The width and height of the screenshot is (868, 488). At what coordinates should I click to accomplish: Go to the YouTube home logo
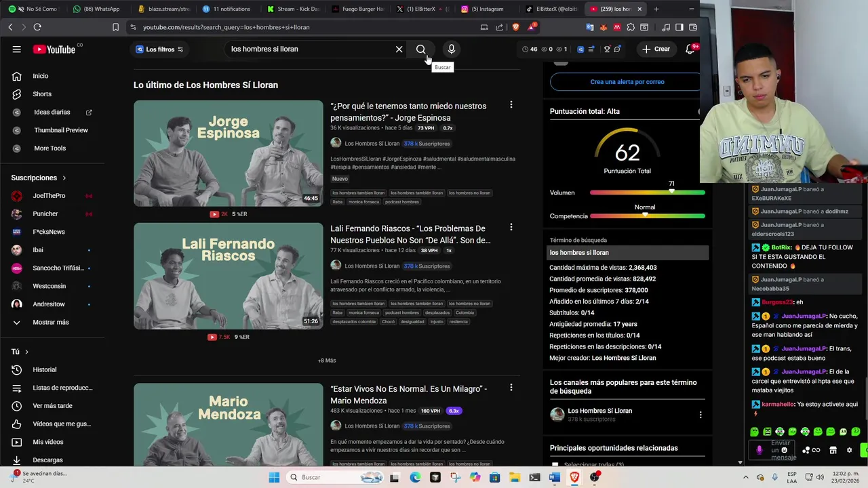(54, 49)
